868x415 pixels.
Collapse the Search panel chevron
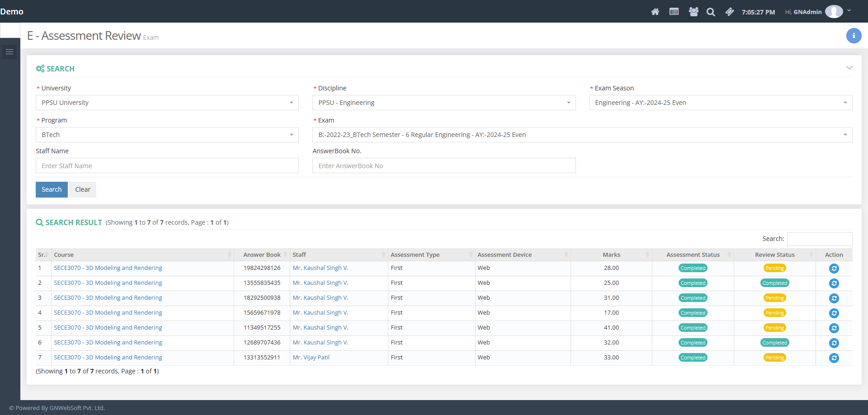(849, 68)
